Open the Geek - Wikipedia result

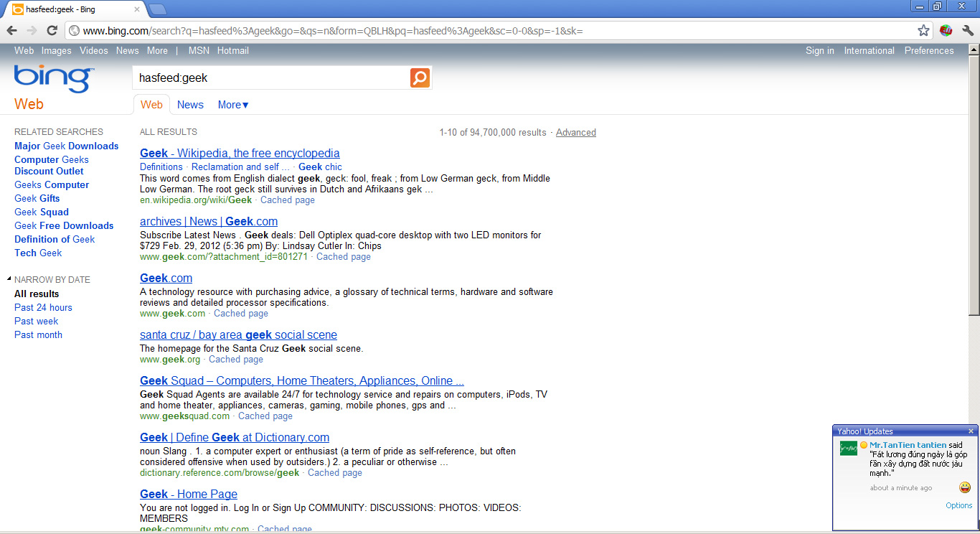[240, 154]
